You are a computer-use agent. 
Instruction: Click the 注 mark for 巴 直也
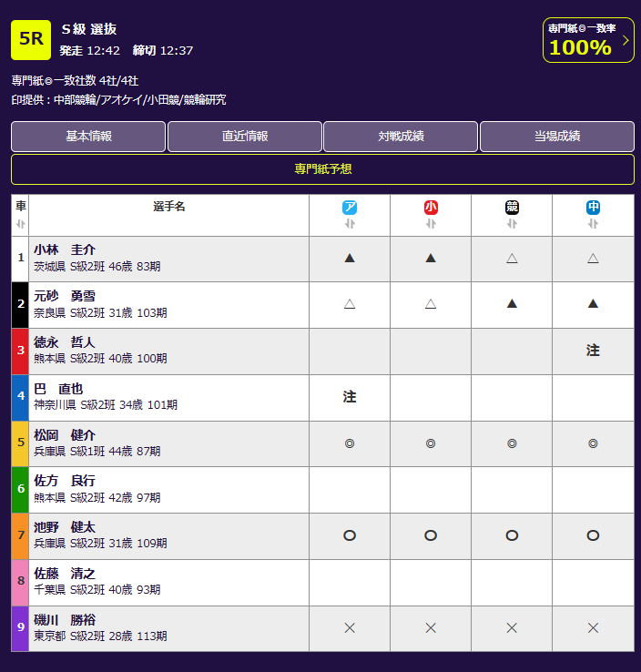350,397
